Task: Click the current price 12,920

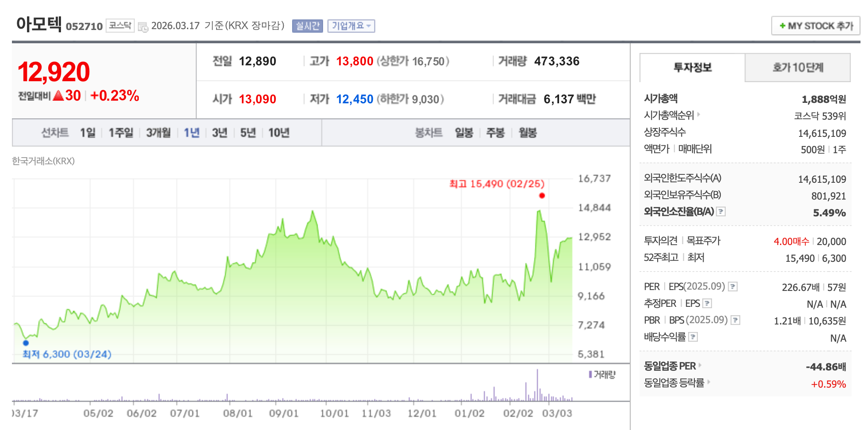Action: tap(54, 72)
